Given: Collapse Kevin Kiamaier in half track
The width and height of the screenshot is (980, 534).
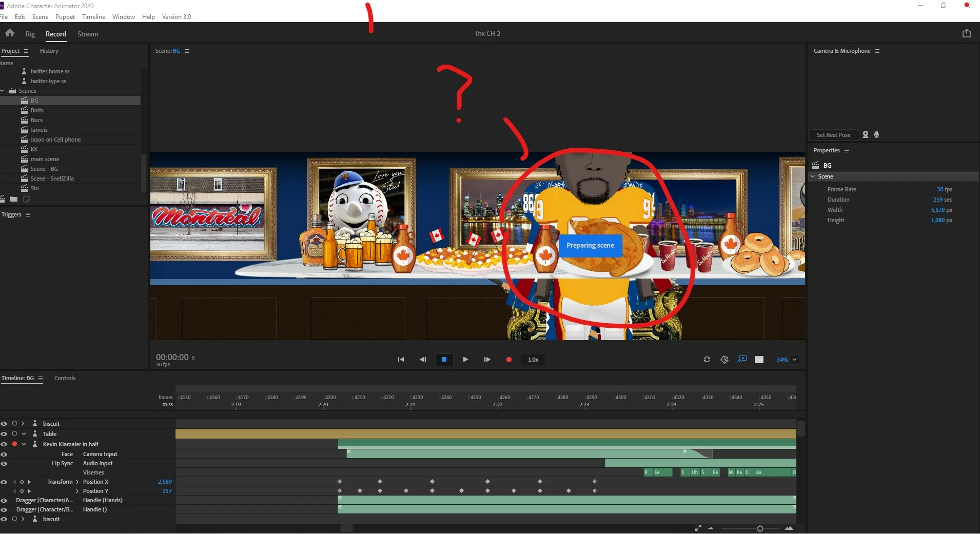Looking at the screenshot, I should 24,444.
